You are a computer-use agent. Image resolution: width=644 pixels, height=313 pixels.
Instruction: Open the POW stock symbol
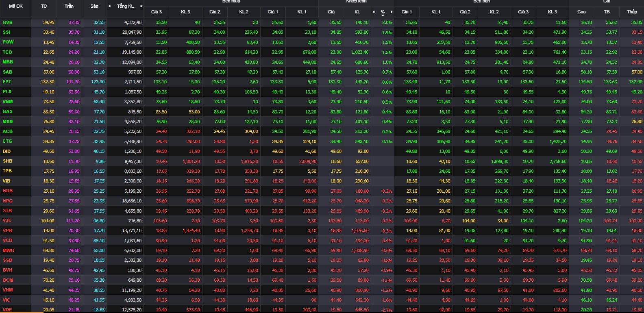[8, 42]
